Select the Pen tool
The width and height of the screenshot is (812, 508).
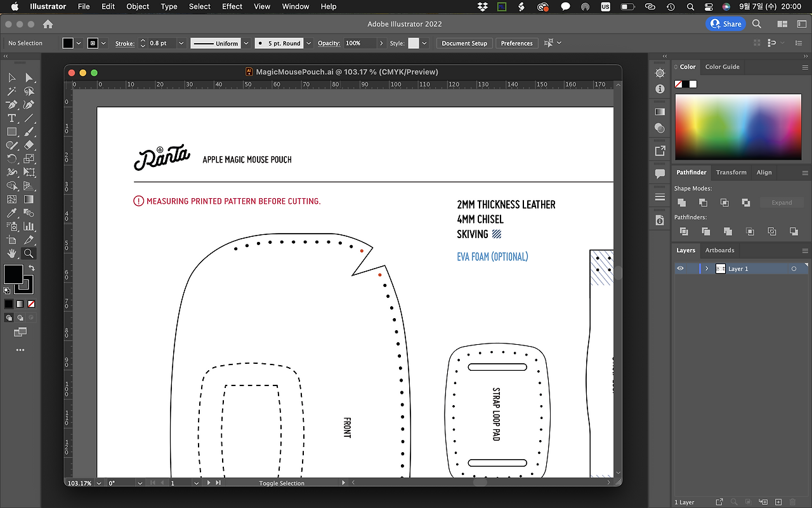pos(12,105)
